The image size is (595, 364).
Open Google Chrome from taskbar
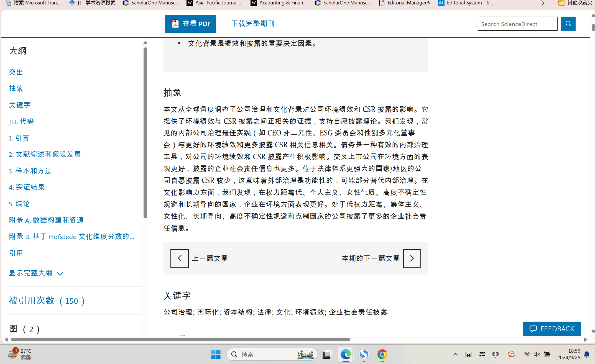pyautogui.click(x=382, y=354)
